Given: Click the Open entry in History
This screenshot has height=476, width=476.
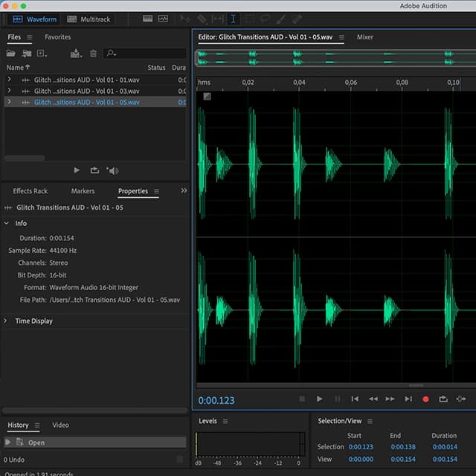Looking at the screenshot, I should tap(36, 443).
